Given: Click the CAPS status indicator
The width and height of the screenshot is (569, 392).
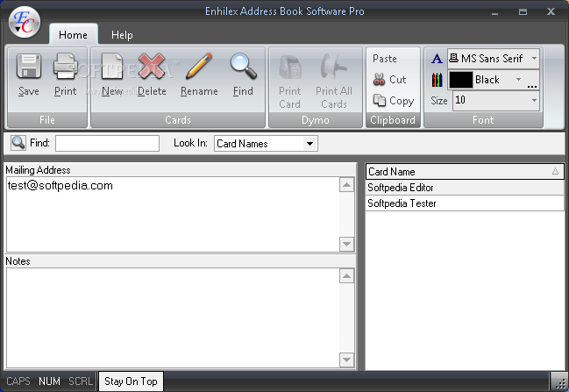Looking at the screenshot, I should coord(18,381).
